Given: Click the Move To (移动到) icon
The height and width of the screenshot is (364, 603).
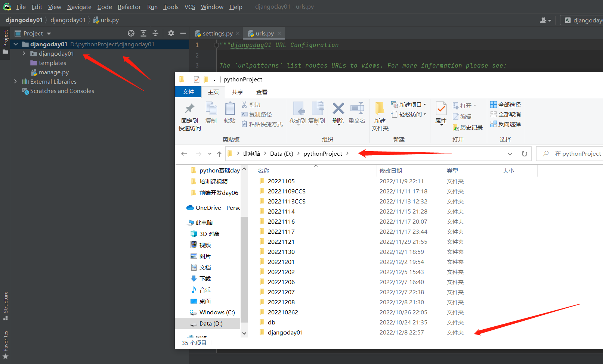Looking at the screenshot, I should tap(298, 108).
